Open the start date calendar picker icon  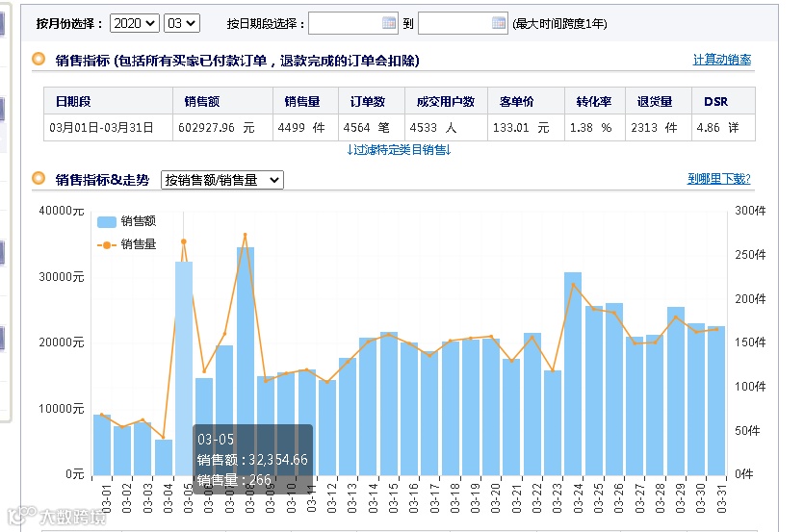[389, 23]
